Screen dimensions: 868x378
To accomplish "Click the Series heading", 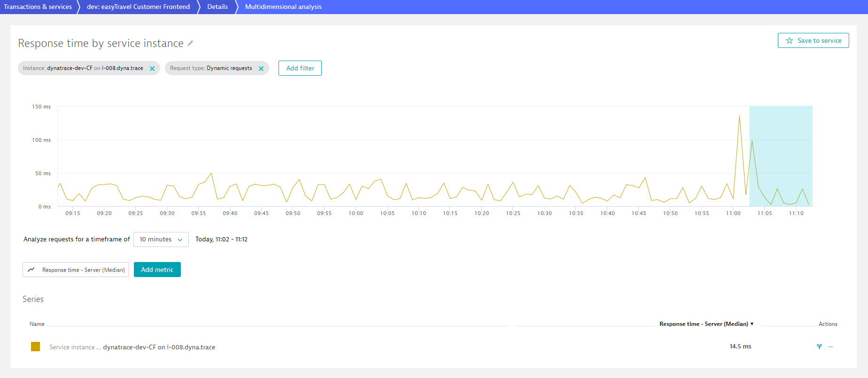I will [x=33, y=299].
